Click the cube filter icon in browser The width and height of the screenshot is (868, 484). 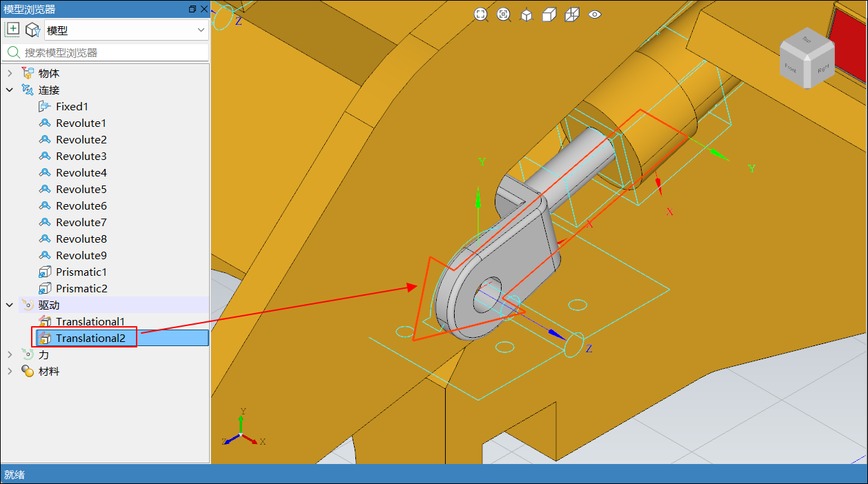(x=32, y=30)
